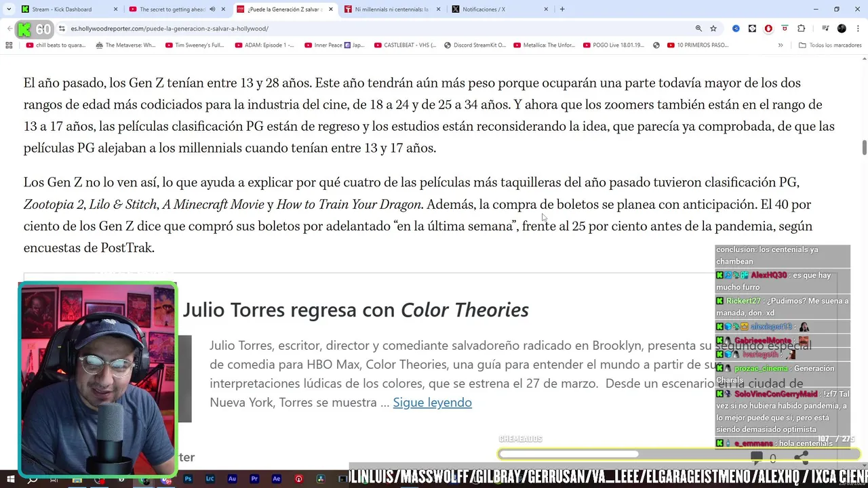This screenshot has width=868, height=488.
Task: Click the black square extension icon
Action: point(752,28)
